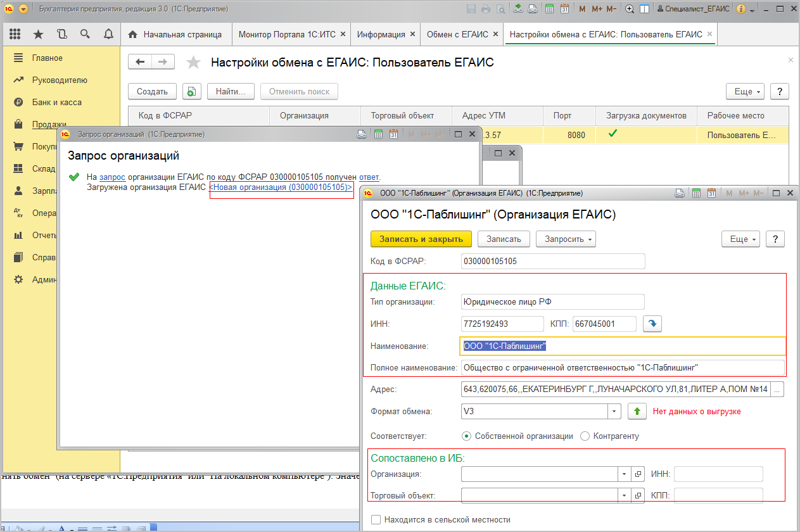Screen dimensions: 800x532
Task: Click M+ memory button in main title bar
Action: click(x=597, y=9)
